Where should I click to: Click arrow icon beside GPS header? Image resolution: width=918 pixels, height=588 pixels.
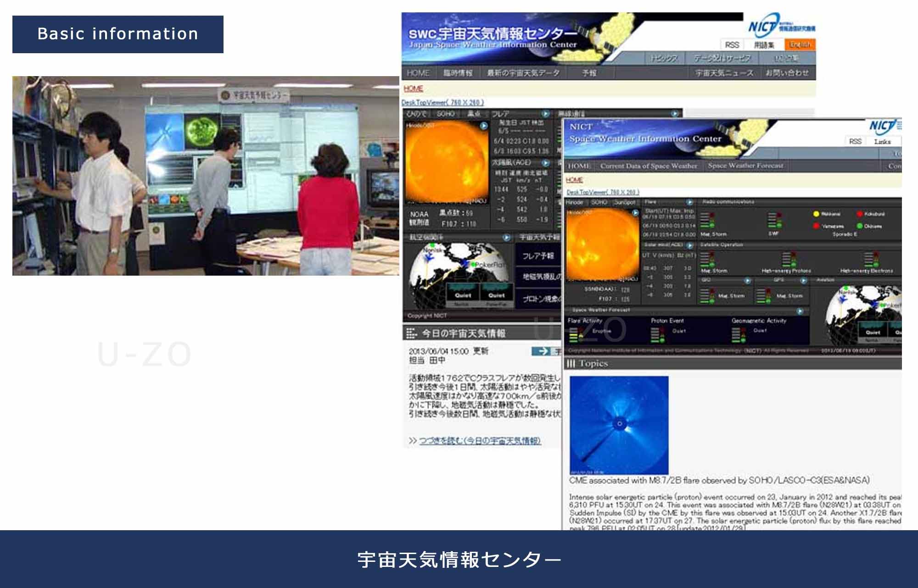[803, 280]
